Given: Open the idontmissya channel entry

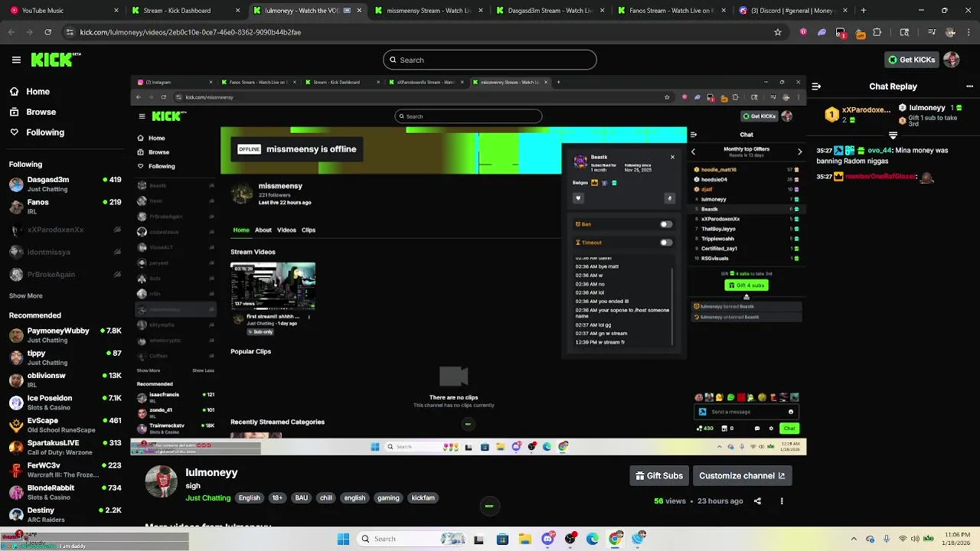Looking at the screenshot, I should 65,252.
